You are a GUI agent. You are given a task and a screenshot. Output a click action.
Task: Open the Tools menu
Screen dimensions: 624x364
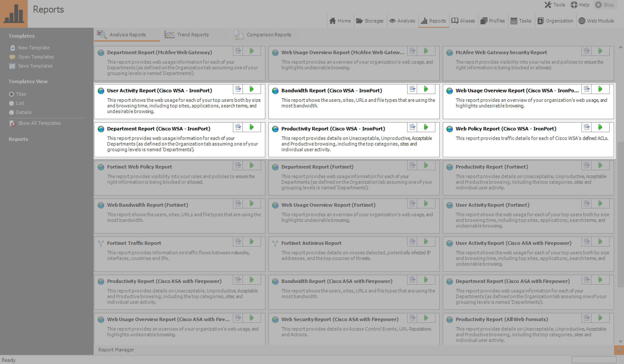pyautogui.click(x=555, y=5)
